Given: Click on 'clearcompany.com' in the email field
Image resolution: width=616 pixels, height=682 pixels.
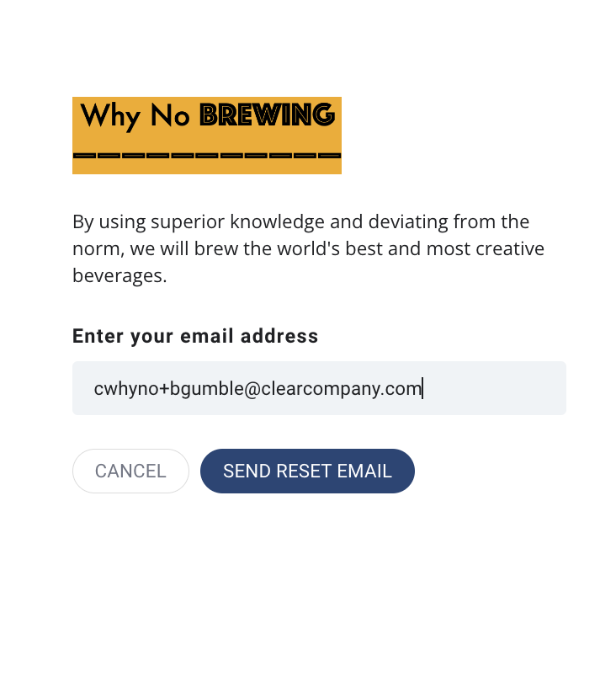Looking at the screenshot, I should pyautogui.click(x=342, y=388).
